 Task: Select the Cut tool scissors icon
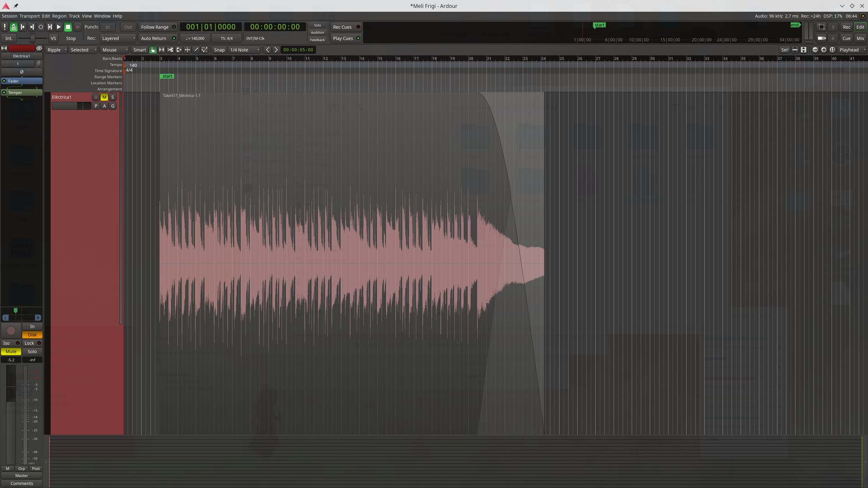[x=170, y=50]
